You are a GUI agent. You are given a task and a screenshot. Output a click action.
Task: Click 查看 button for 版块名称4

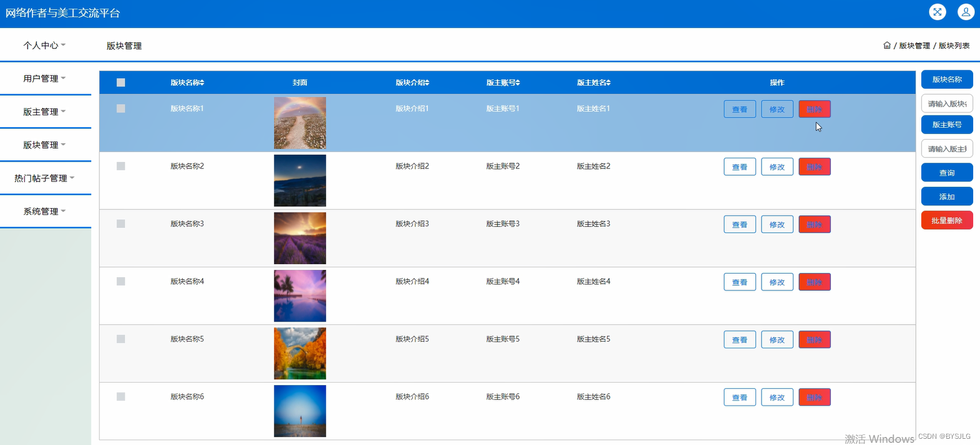coord(740,282)
